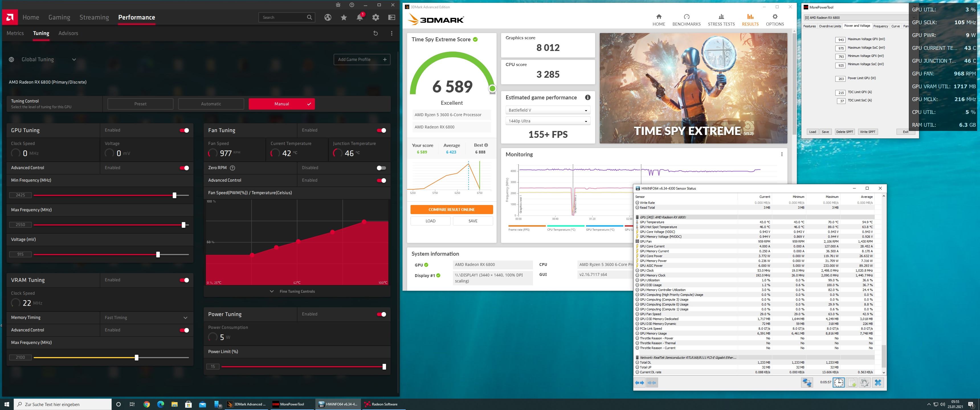Click the Power Limit (%) slider handle

384,367
